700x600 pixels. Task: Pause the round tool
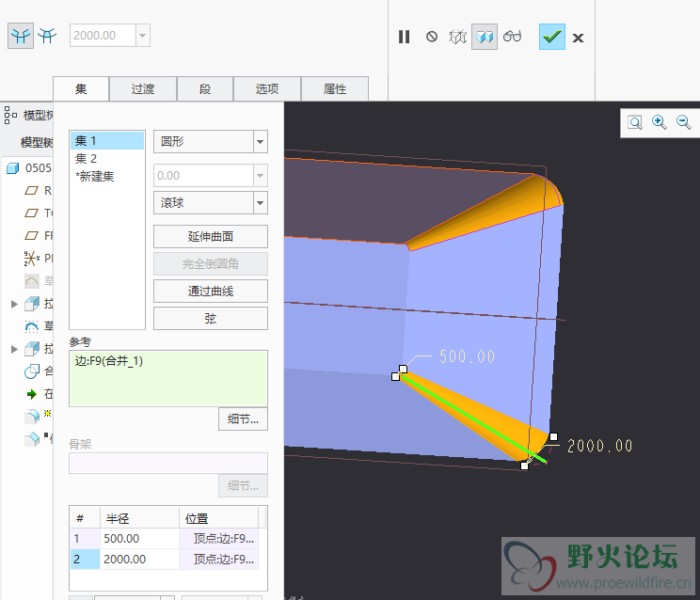click(405, 37)
